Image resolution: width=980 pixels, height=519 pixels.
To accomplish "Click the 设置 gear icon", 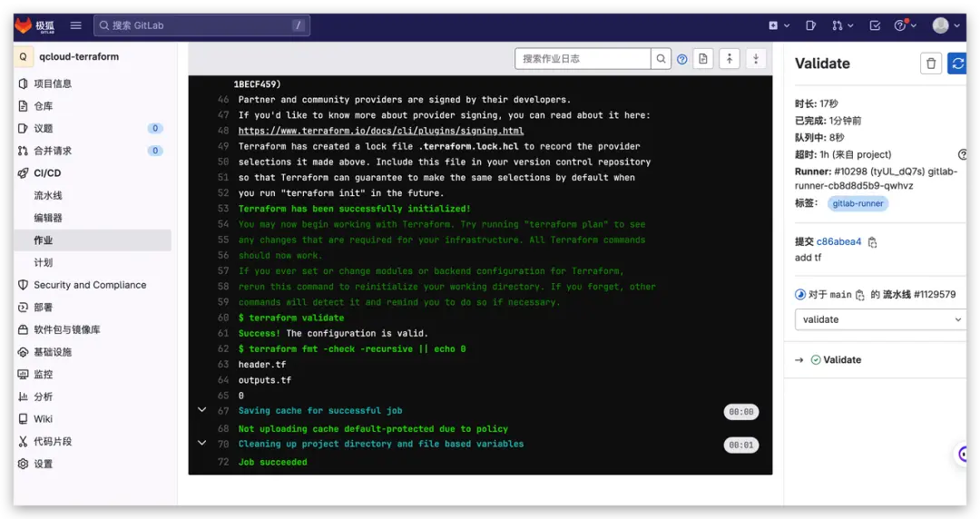I will pos(23,464).
